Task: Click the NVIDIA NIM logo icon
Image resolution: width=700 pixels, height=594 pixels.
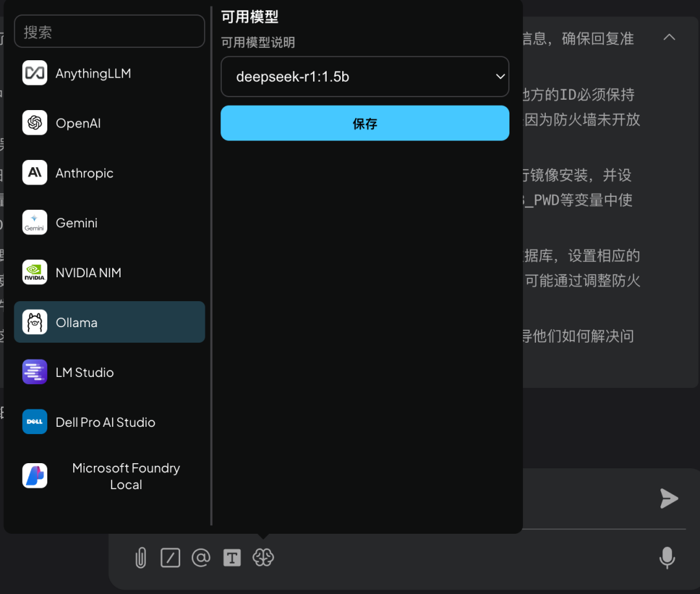Action: click(x=35, y=272)
